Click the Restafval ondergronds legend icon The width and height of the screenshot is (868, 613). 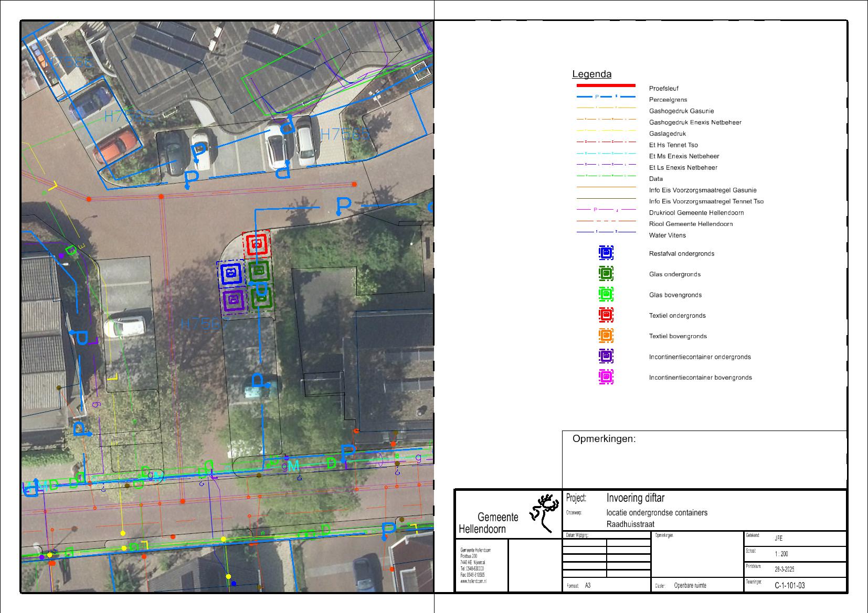click(606, 253)
